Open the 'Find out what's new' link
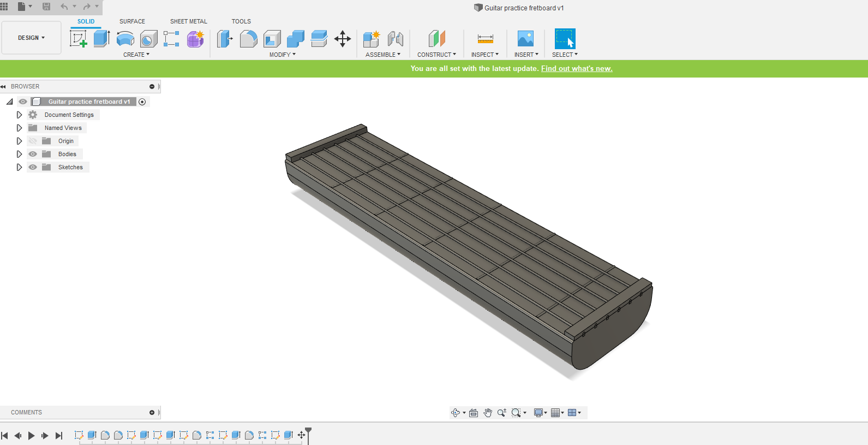Image resolution: width=868 pixels, height=445 pixels. [x=576, y=69]
